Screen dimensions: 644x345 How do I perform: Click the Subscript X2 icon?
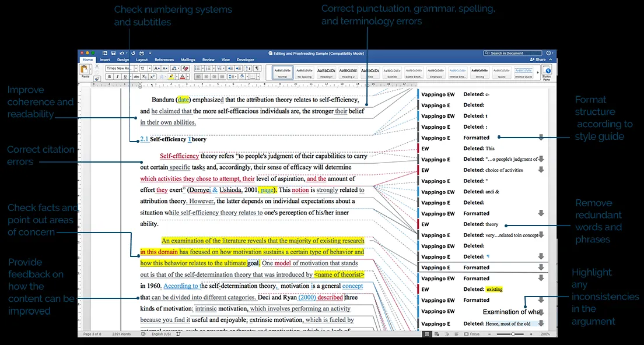(x=145, y=77)
